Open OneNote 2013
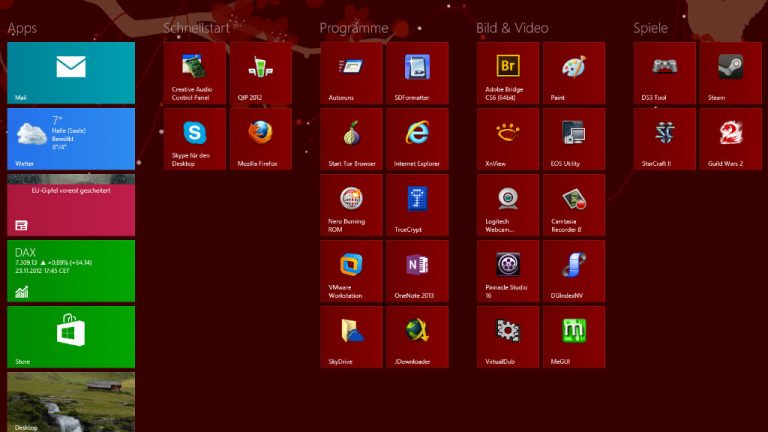This screenshot has width=768, height=432. coord(417,271)
